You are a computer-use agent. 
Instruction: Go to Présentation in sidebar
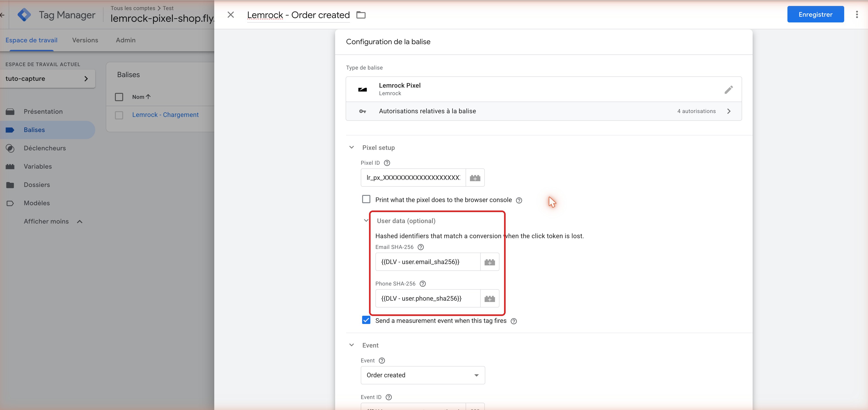pyautogui.click(x=43, y=111)
